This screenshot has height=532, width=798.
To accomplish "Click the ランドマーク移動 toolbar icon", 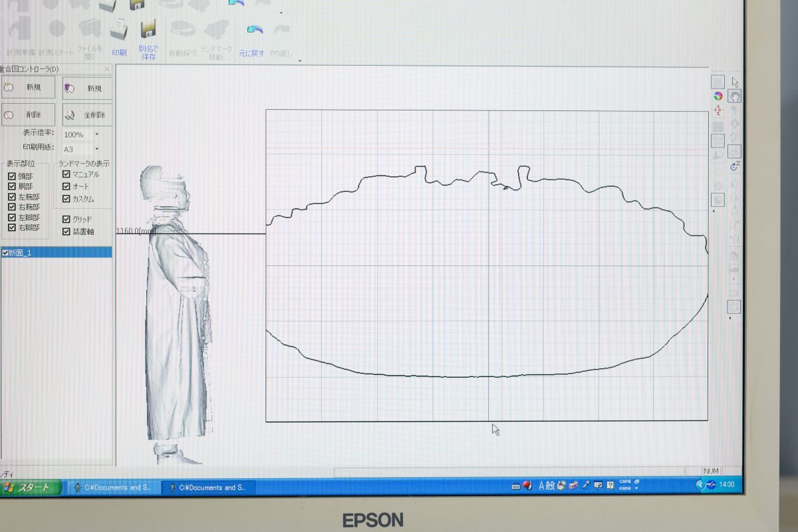I will click(x=215, y=29).
